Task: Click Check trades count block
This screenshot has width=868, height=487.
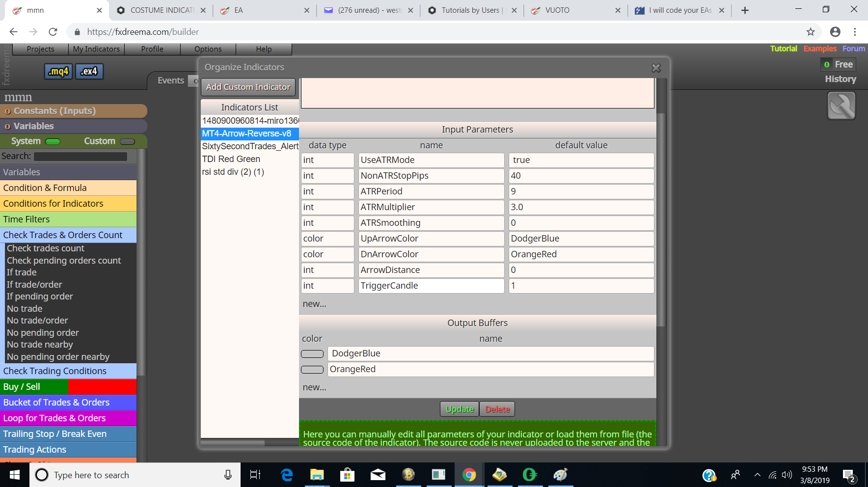Action: (46, 248)
